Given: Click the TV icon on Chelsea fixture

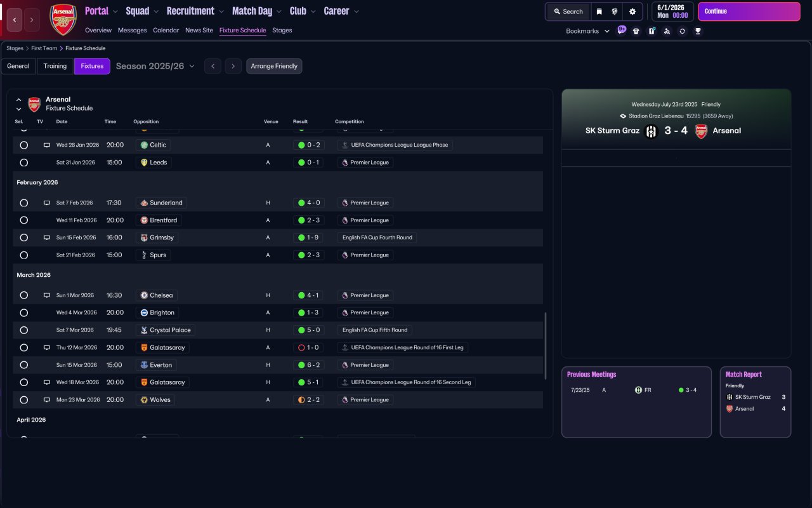Looking at the screenshot, I should click(46, 295).
